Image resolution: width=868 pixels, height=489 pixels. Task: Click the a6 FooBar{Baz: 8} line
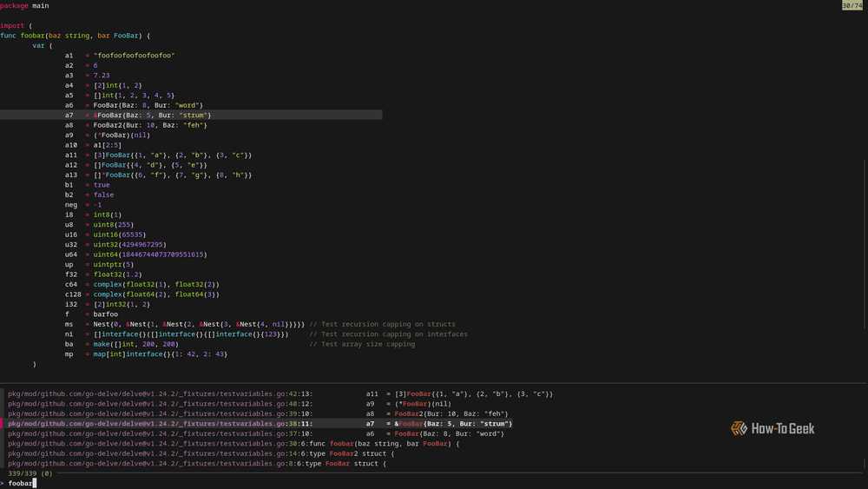[x=134, y=105]
